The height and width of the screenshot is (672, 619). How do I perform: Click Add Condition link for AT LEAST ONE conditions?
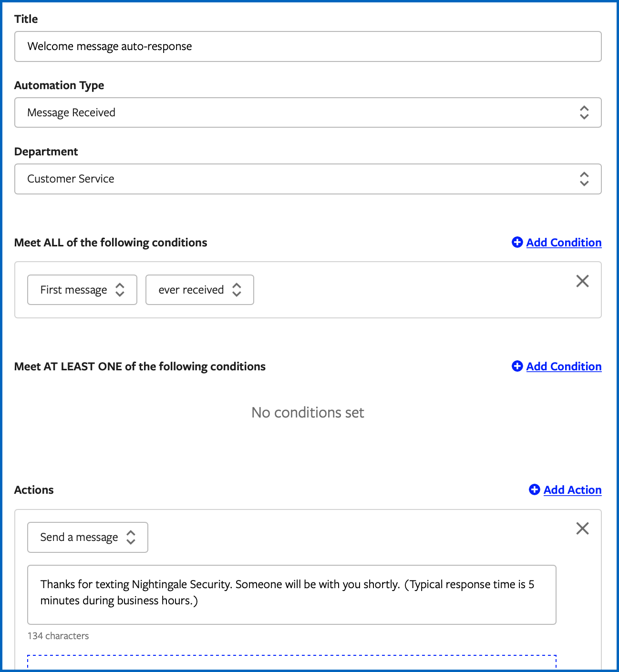(x=564, y=366)
